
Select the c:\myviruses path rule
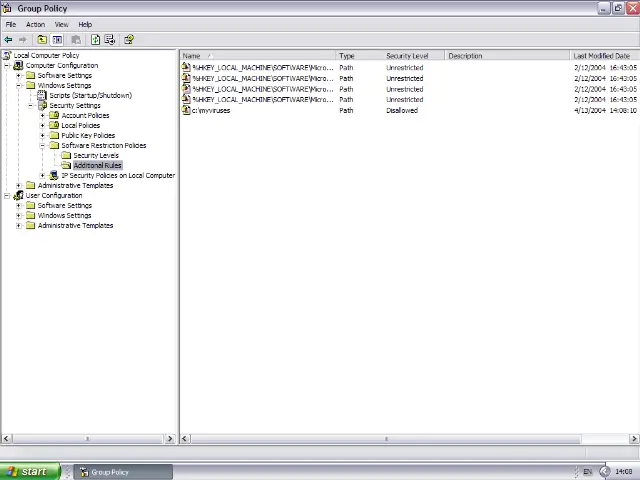click(211, 111)
